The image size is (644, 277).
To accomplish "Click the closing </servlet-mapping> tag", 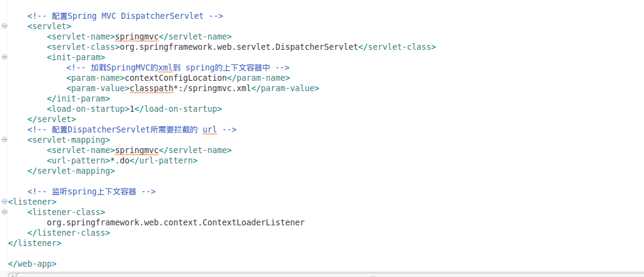I will tap(71, 171).
